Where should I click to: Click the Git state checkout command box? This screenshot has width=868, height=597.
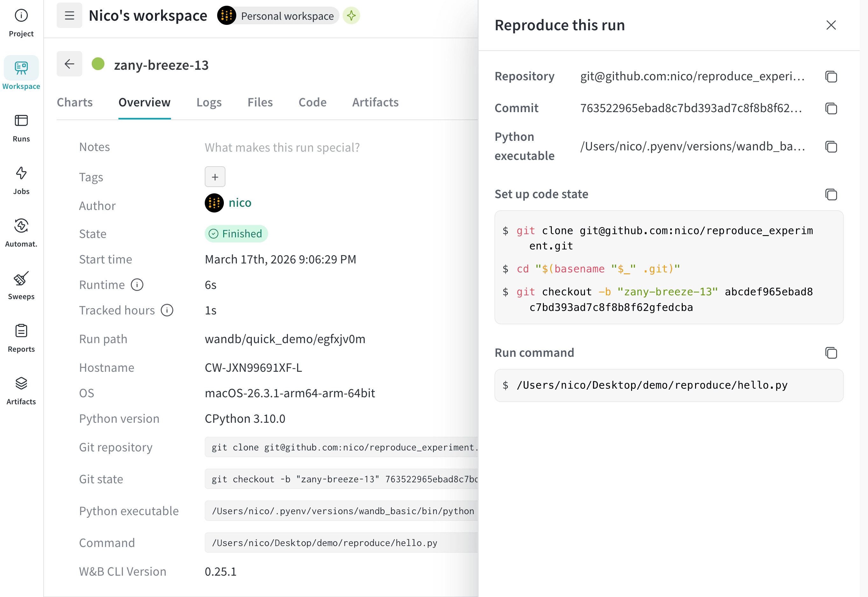click(341, 479)
